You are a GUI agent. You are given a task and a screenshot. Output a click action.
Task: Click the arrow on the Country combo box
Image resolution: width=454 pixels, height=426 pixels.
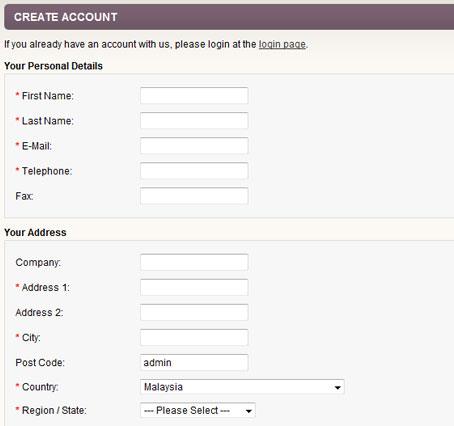tap(337, 387)
